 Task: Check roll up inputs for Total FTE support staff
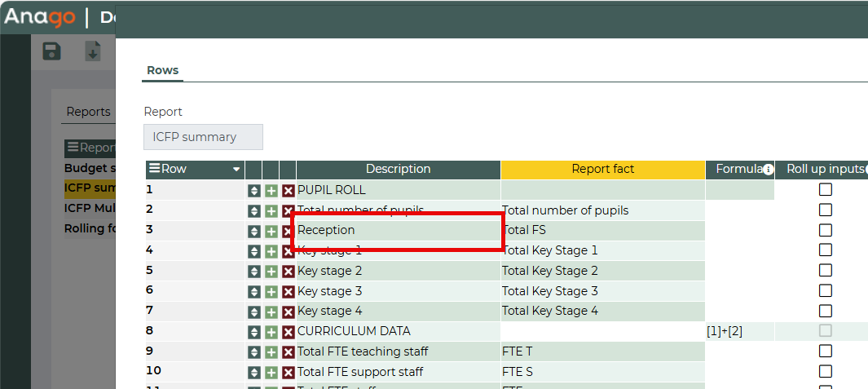826,372
